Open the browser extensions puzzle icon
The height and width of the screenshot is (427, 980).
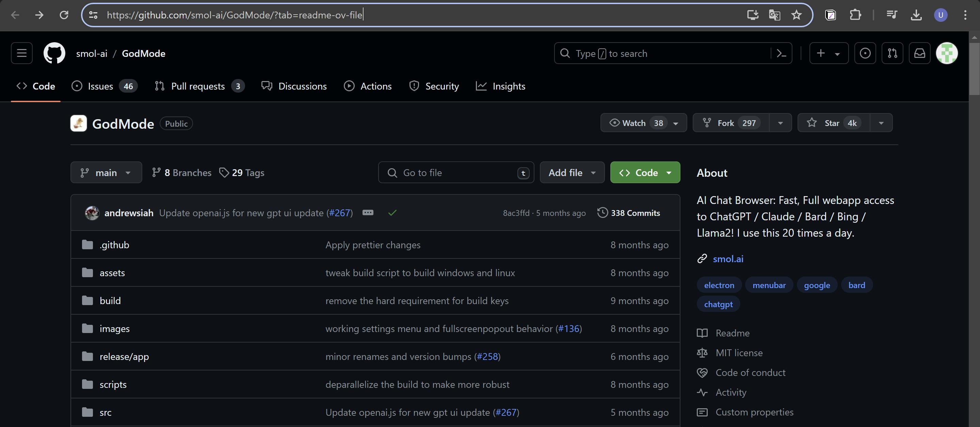tap(855, 15)
